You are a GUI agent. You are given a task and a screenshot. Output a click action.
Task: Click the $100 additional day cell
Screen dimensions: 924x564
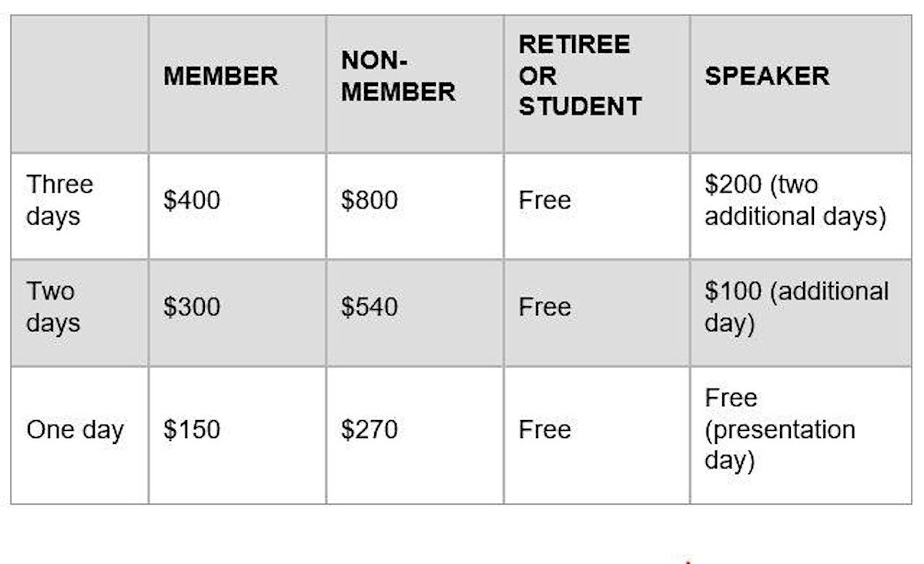(796, 307)
